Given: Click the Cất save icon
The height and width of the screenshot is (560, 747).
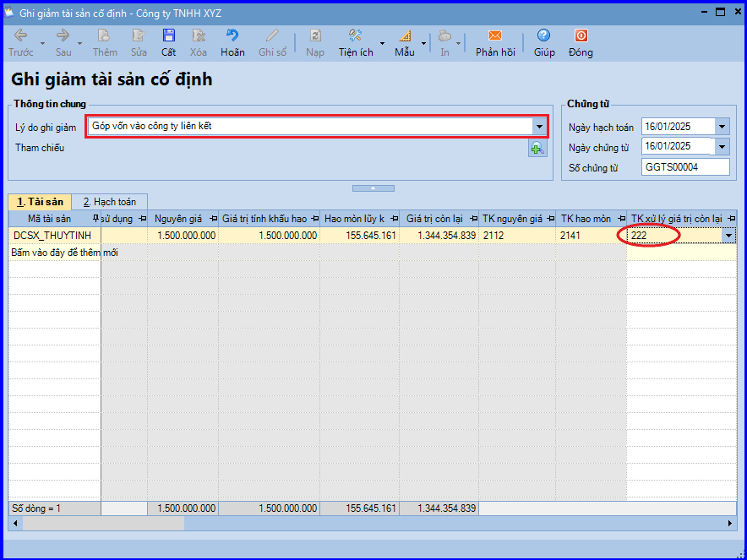Looking at the screenshot, I should pos(169,36).
